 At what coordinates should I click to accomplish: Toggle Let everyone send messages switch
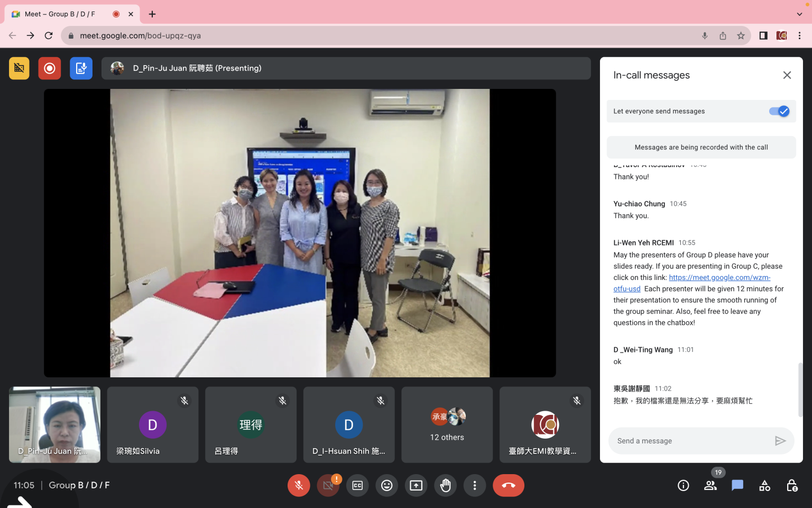click(x=779, y=111)
